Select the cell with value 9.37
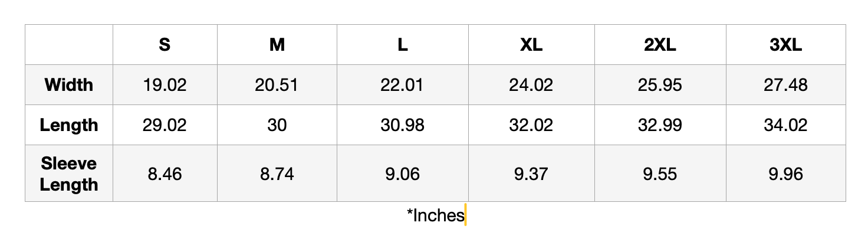Viewport: 868px width, 242px height. point(531,174)
